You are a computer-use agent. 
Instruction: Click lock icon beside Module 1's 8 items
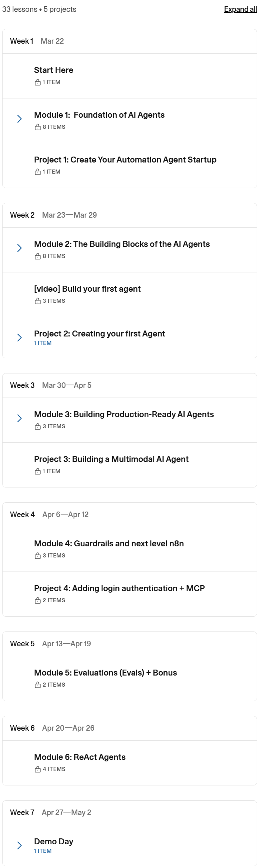click(37, 127)
